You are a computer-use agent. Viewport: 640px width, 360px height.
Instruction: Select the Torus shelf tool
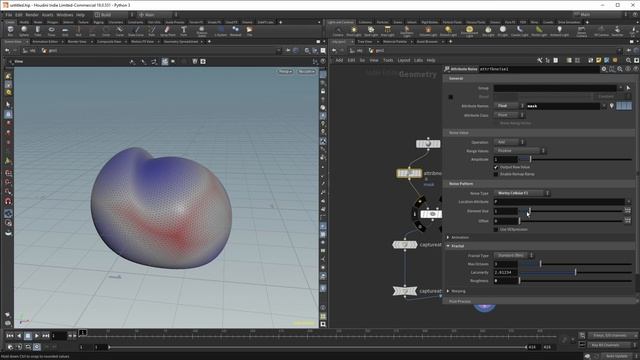[x=51, y=31]
